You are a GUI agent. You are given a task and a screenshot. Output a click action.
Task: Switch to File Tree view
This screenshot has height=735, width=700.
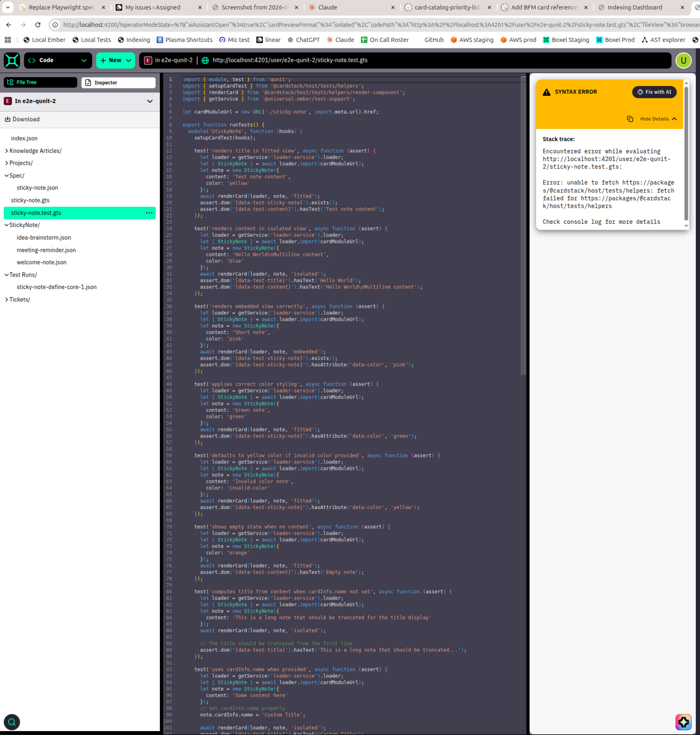(x=40, y=82)
